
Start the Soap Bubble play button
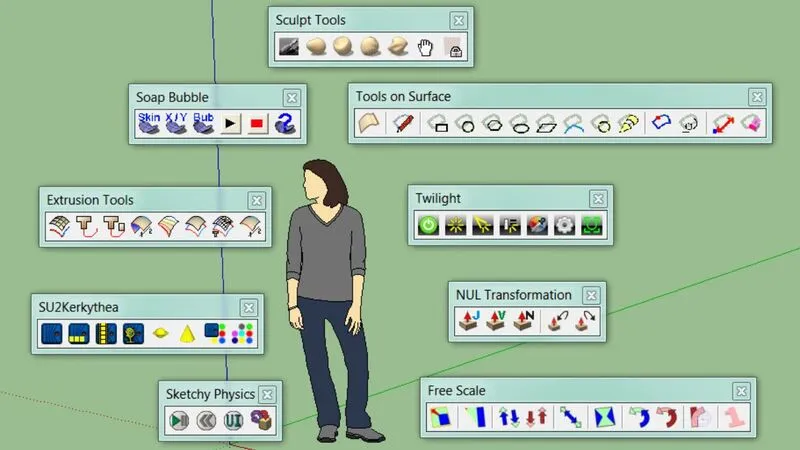coord(230,123)
